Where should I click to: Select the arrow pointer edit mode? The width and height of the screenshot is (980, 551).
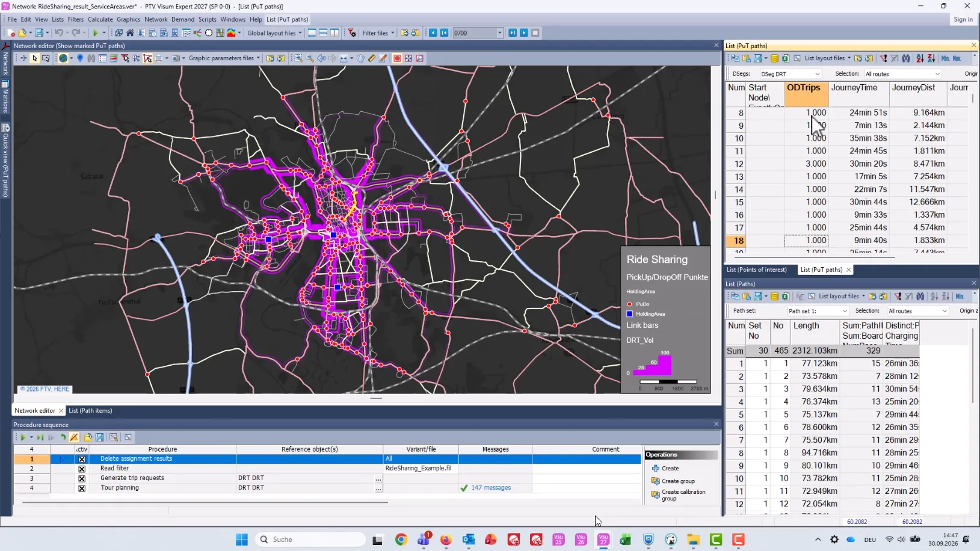[x=35, y=58]
